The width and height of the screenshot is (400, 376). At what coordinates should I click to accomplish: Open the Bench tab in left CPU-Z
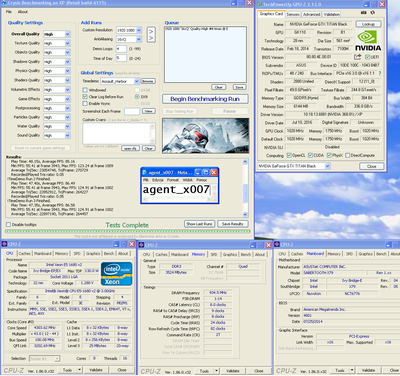[109, 254]
